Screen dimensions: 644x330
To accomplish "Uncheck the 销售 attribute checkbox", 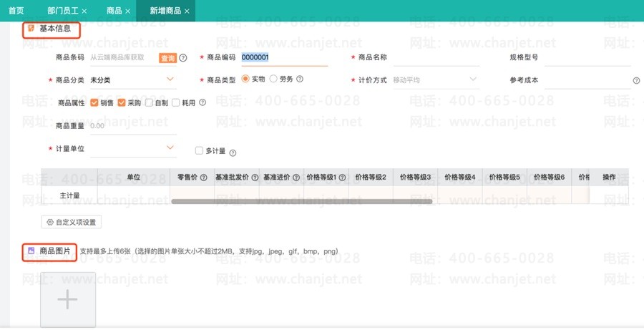I will click(94, 103).
